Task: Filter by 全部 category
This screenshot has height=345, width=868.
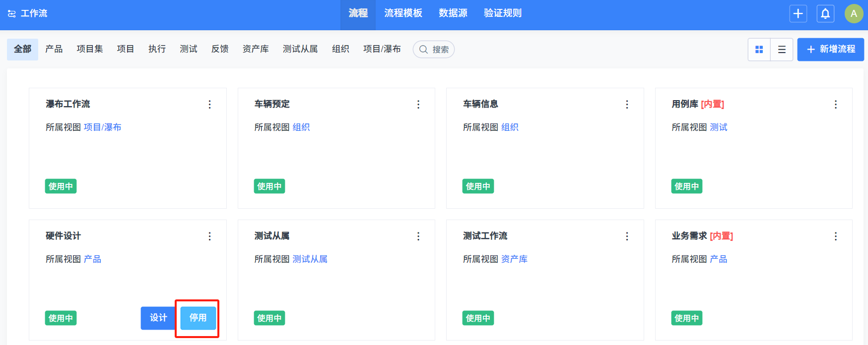Action: coord(22,49)
